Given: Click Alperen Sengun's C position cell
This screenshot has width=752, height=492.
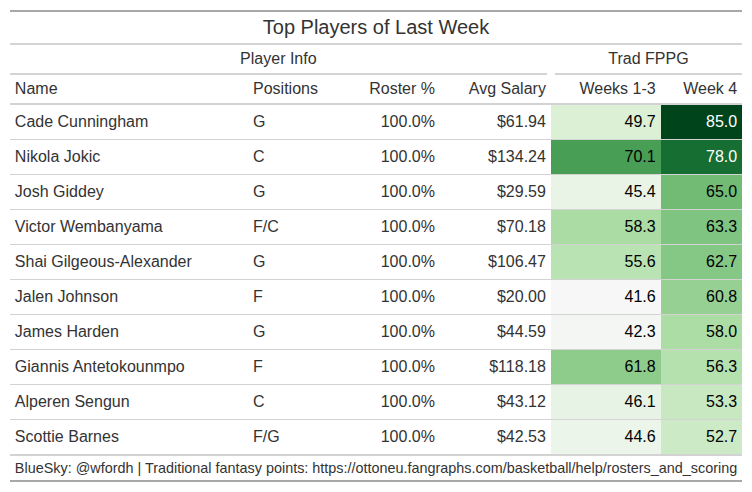Looking at the screenshot, I should pyautogui.click(x=258, y=402).
